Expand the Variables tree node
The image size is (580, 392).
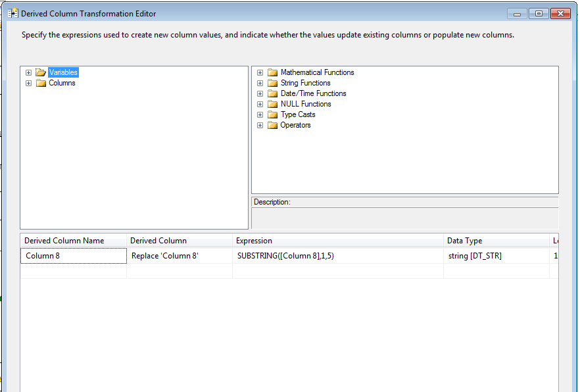28,72
